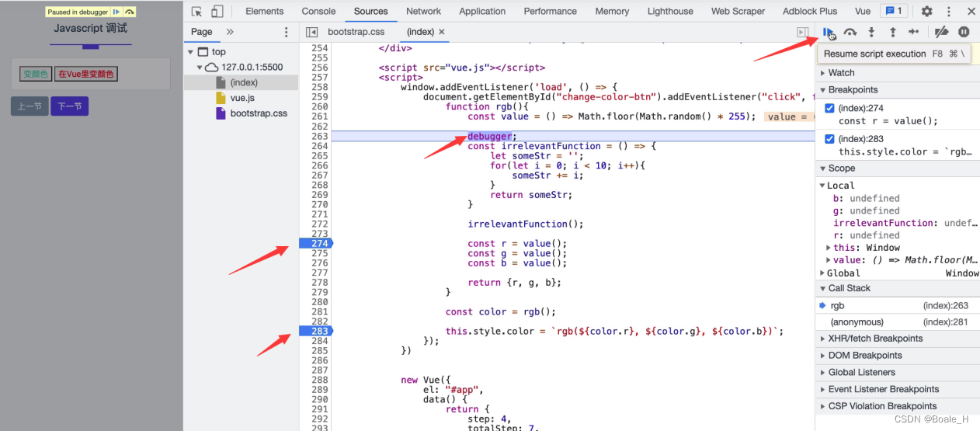Collapse the Scope section
The image size is (980, 431).
point(897,168)
